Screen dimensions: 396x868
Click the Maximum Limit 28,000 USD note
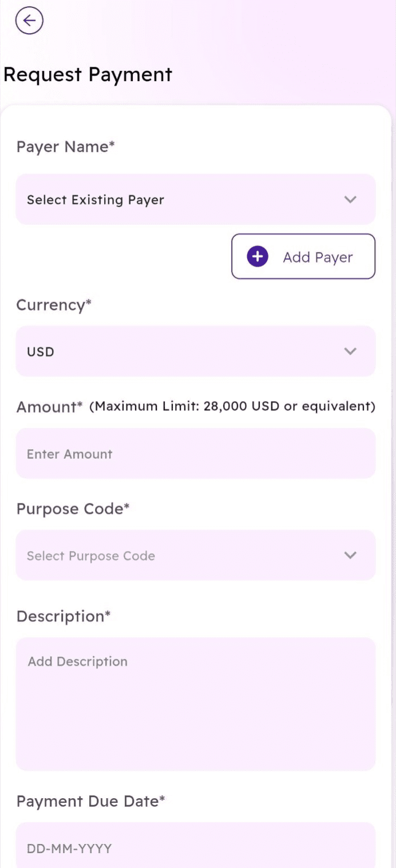pyautogui.click(x=233, y=407)
